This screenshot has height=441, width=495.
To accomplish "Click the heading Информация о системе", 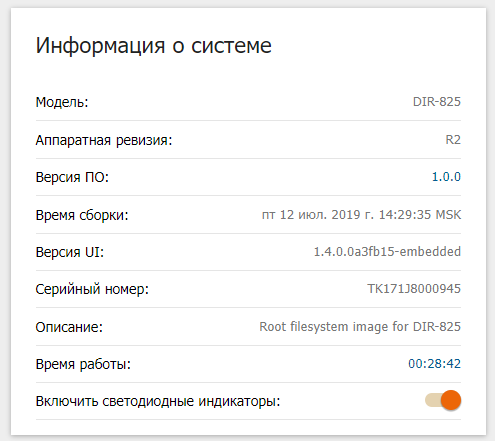I will [x=154, y=45].
